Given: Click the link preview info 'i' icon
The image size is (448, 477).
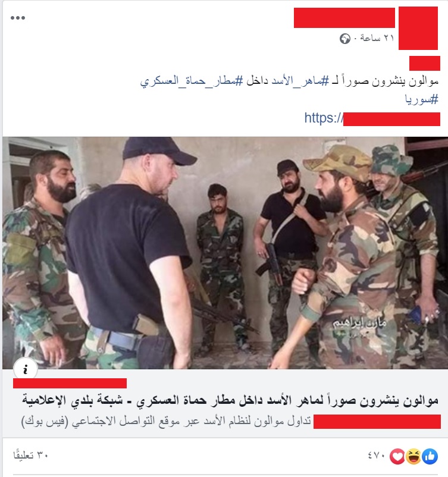Looking at the screenshot, I should pyautogui.click(x=26, y=369).
